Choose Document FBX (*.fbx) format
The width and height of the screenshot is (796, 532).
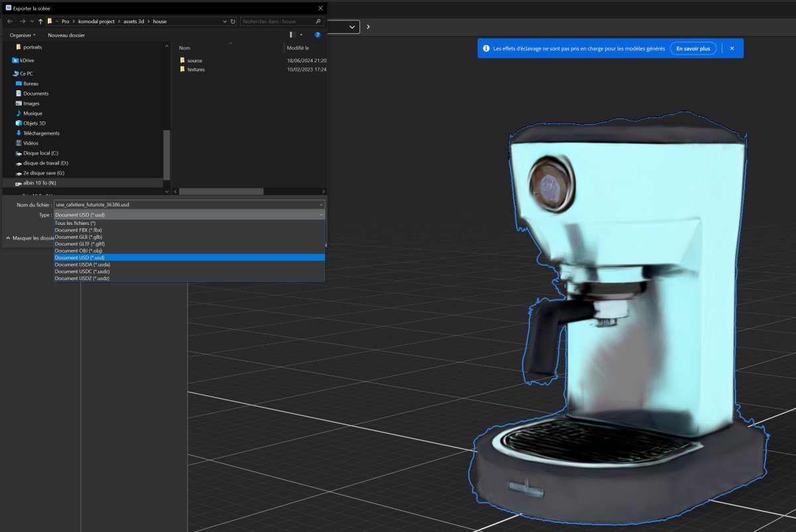[78, 230]
